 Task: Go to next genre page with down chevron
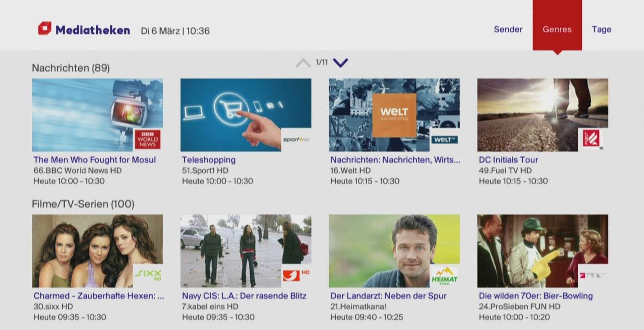340,63
